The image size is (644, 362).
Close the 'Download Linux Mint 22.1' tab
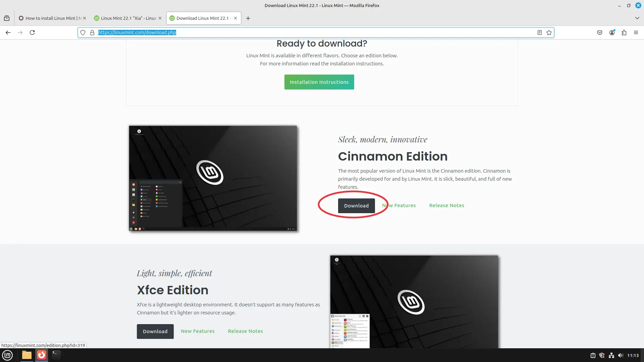[235, 18]
